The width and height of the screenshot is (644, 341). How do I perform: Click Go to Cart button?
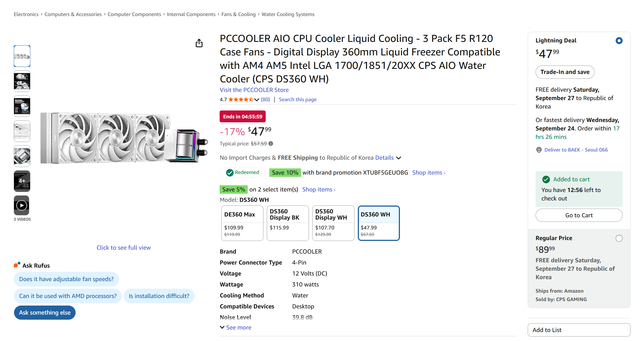point(579,215)
